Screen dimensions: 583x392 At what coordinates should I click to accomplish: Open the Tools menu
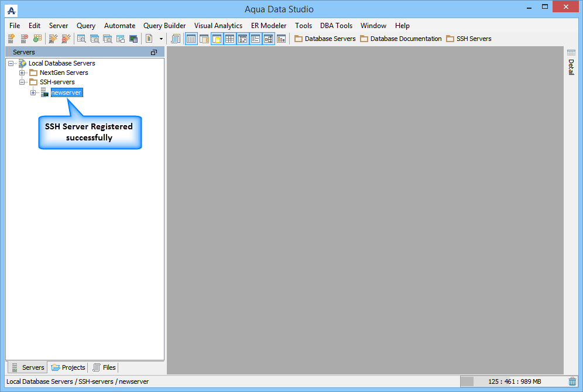coord(303,26)
